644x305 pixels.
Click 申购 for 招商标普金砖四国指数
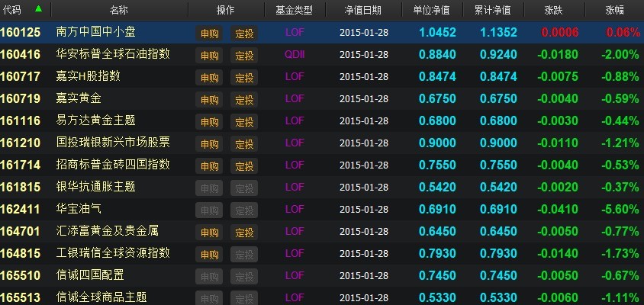209,166
